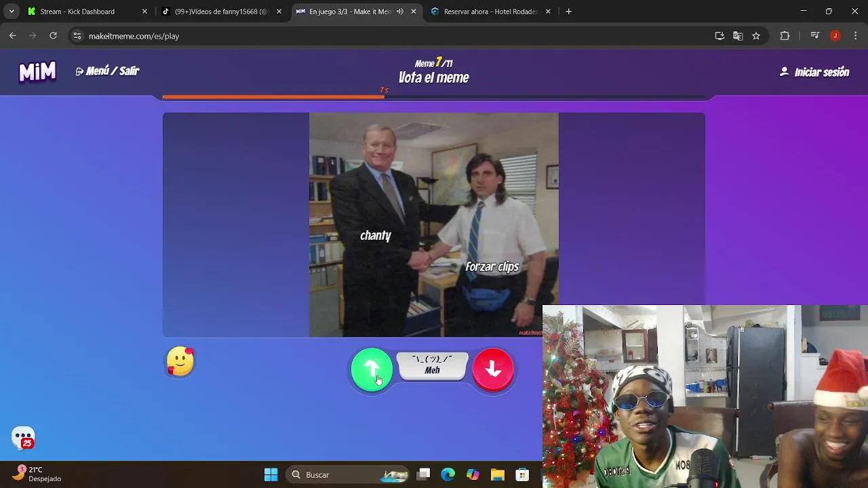
Task: Switch to the Videos de fanny15668 tab
Action: [x=221, y=12]
